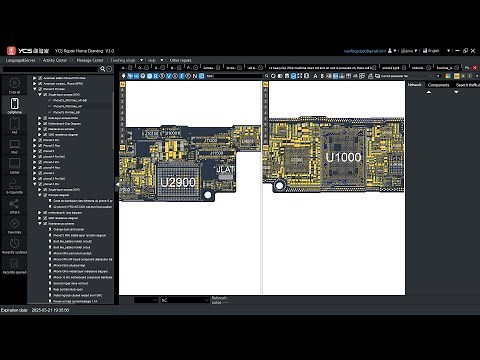Open the Other repairs menu
This screenshot has width=480, height=360.
click(180, 60)
